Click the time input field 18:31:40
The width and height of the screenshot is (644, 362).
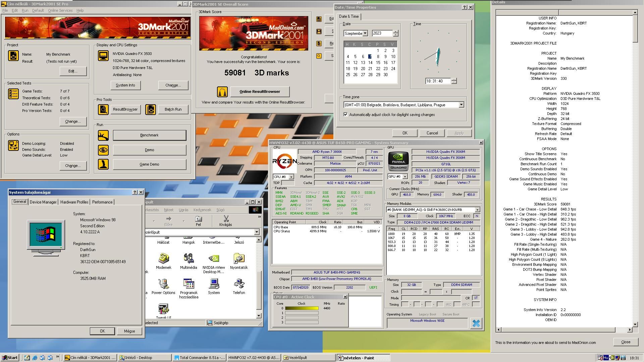(438, 81)
